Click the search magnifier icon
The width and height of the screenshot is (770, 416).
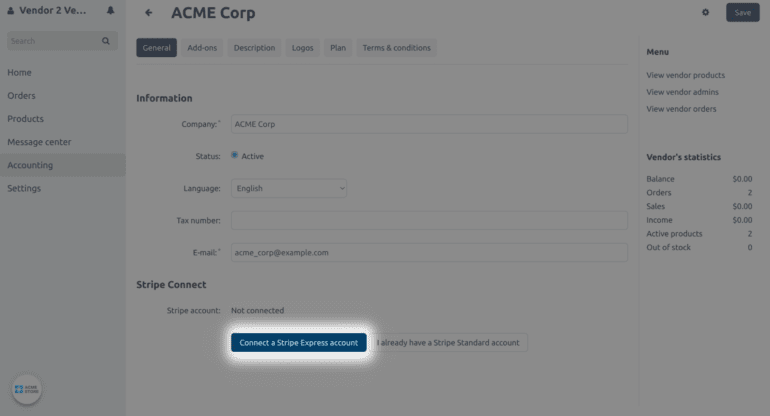[x=106, y=41]
